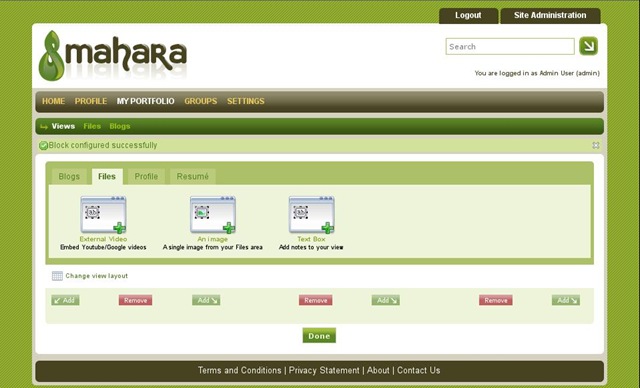Switch to the Resumé block tab
This screenshot has width=640, height=388.
click(x=193, y=177)
